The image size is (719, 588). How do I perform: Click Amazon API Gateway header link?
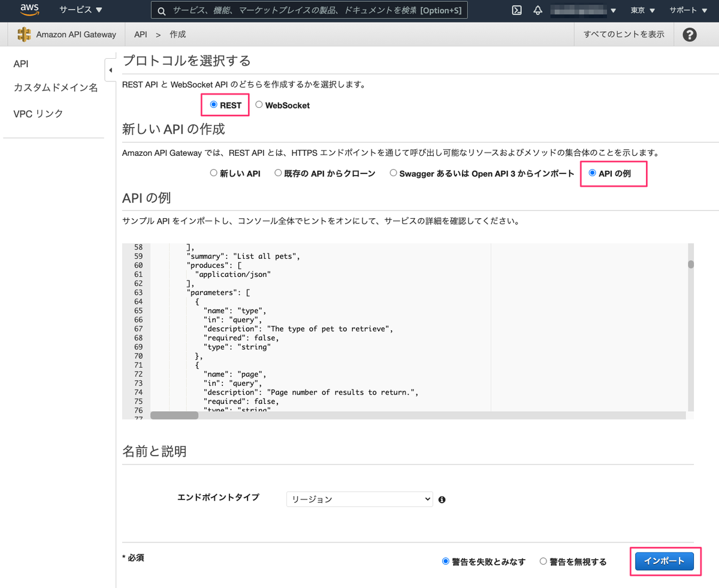pyautogui.click(x=76, y=35)
